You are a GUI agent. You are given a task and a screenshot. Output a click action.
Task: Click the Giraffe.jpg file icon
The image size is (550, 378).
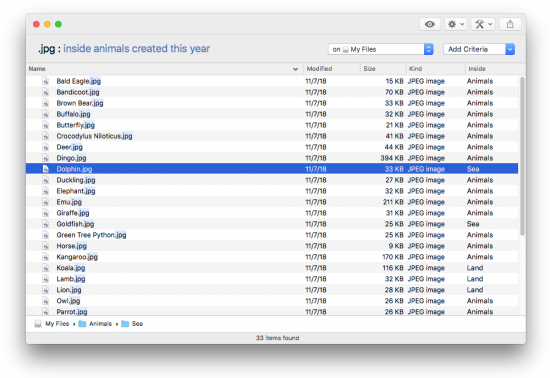[46, 213]
